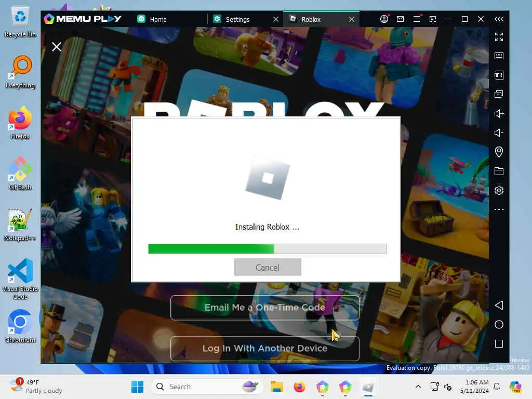The image size is (532, 399).
Task: Open Git Bash desktop shortcut
Action: click(20, 174)
